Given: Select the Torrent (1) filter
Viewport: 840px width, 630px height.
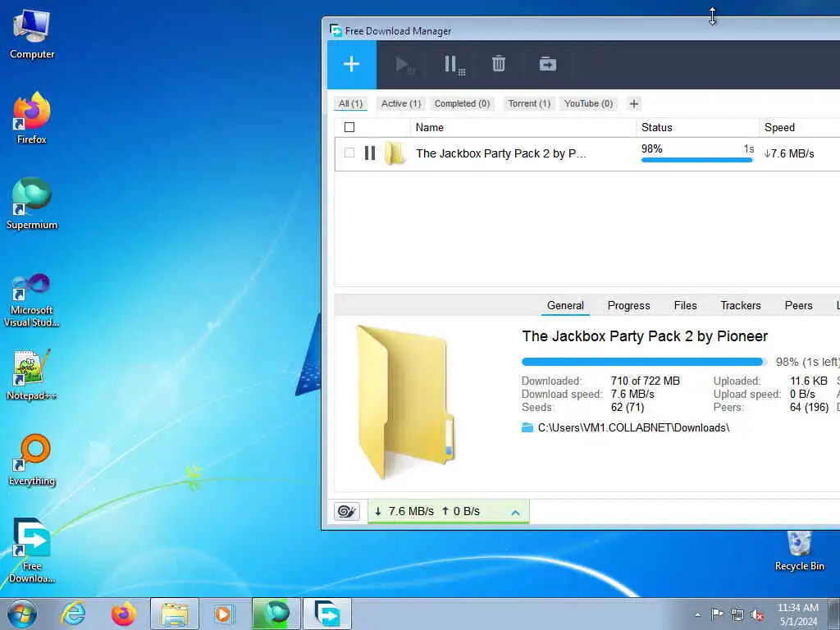Looking at the screenshot, I should [x=529, y=104].
